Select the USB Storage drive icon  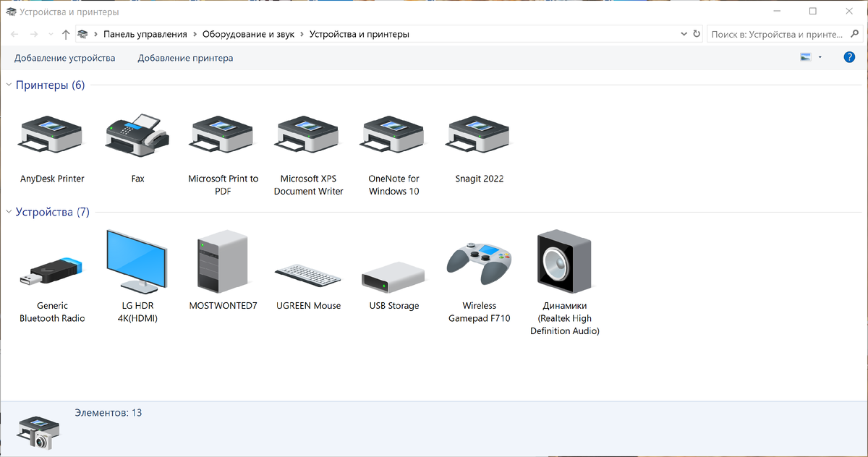pyautogui.click(x=393, y=276)
